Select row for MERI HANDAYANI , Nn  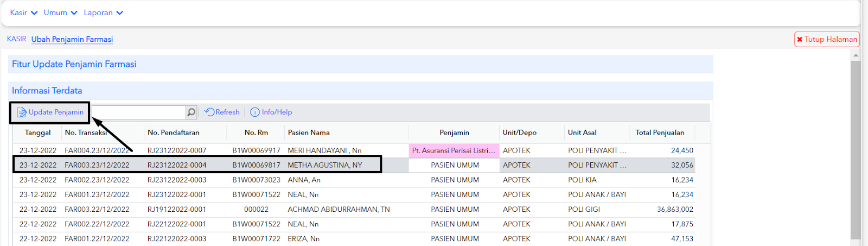354,150
